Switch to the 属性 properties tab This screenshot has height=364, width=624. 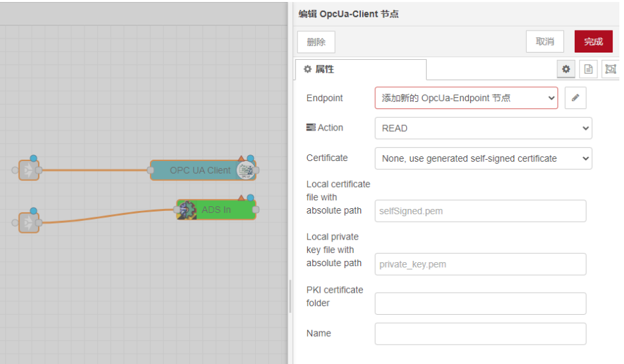pos(360,69)
